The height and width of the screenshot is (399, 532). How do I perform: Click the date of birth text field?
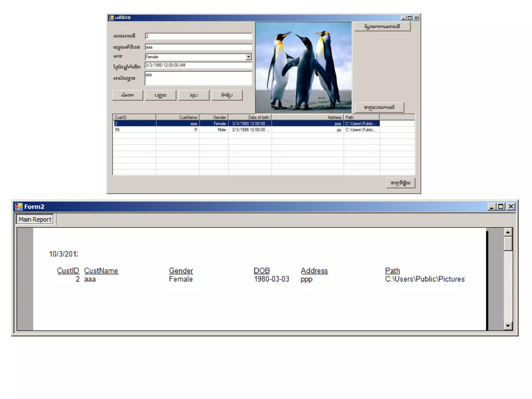coord(198,65)
